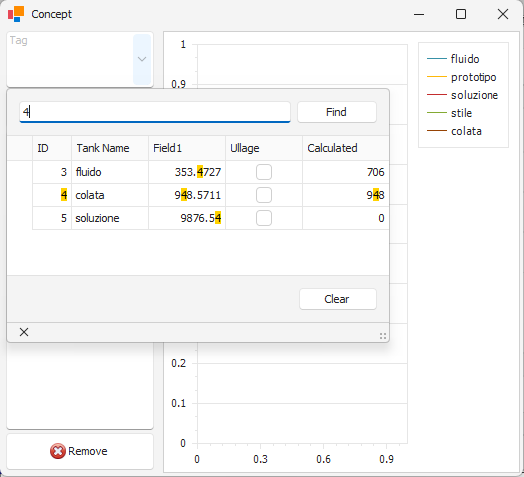Viewport: 524px width, 477px height.
Task: Close the Concept window
Action: point(503,14)
